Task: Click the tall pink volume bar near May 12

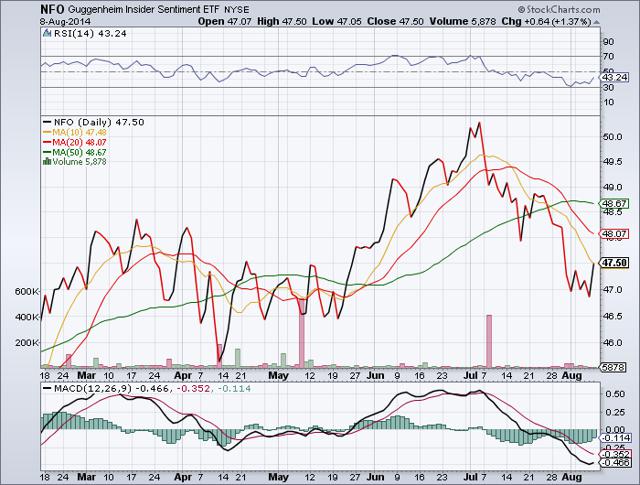Action: 302,333
